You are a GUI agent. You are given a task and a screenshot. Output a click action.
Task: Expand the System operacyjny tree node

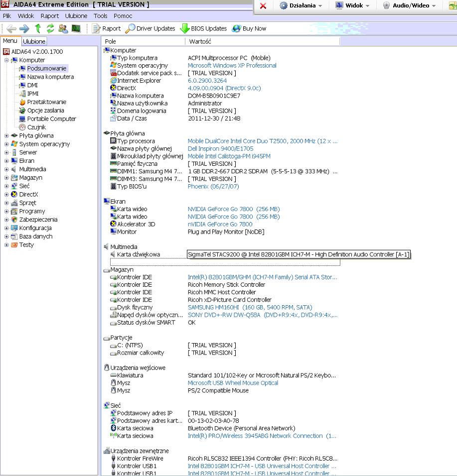(6, 144)
